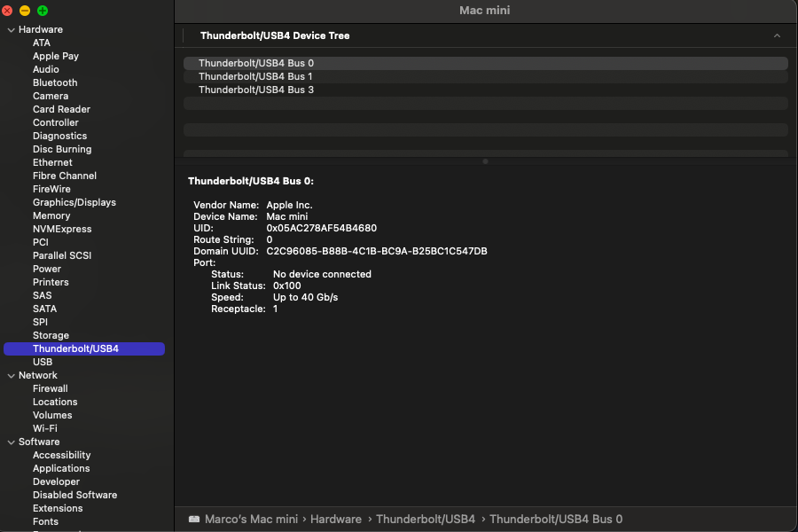Click the Link Status value 0x100
The width and height of the screenshot is (798, 532).
[x=286, y=286]
